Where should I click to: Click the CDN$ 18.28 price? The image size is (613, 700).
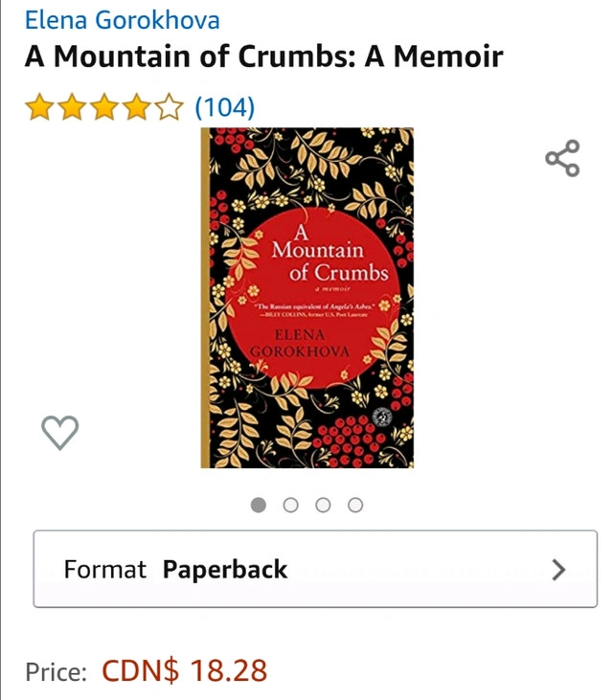coord(185,670)
